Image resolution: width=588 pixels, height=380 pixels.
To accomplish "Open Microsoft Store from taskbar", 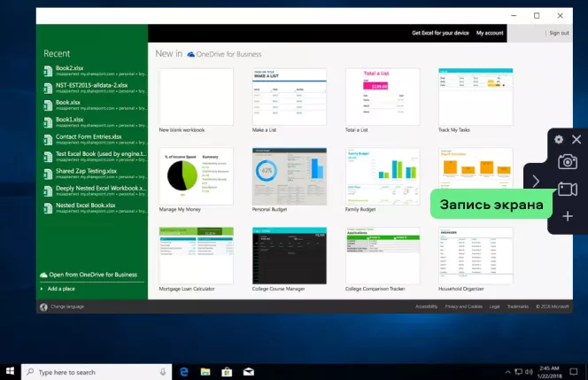I will 228,372.
